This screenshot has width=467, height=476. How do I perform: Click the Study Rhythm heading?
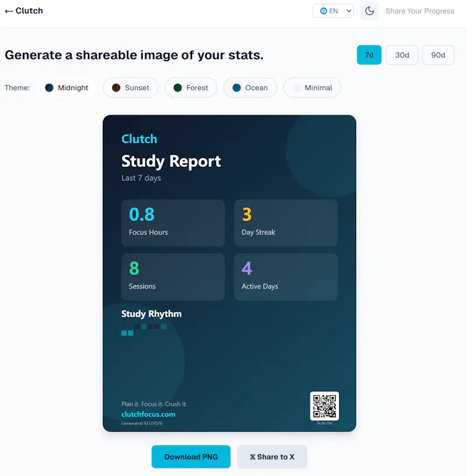[x=151, y=314]
